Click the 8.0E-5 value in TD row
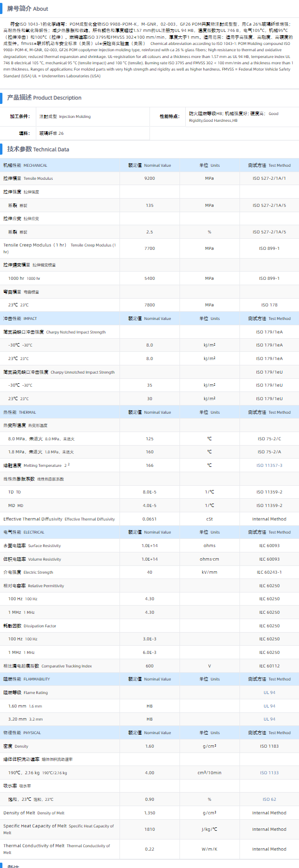 click(149, 492)
